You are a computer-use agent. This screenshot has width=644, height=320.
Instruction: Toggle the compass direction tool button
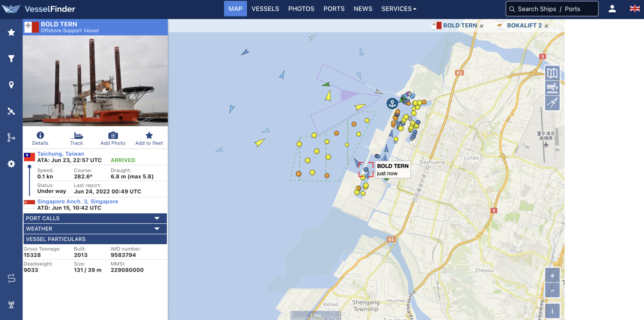[x=552, y=103]
